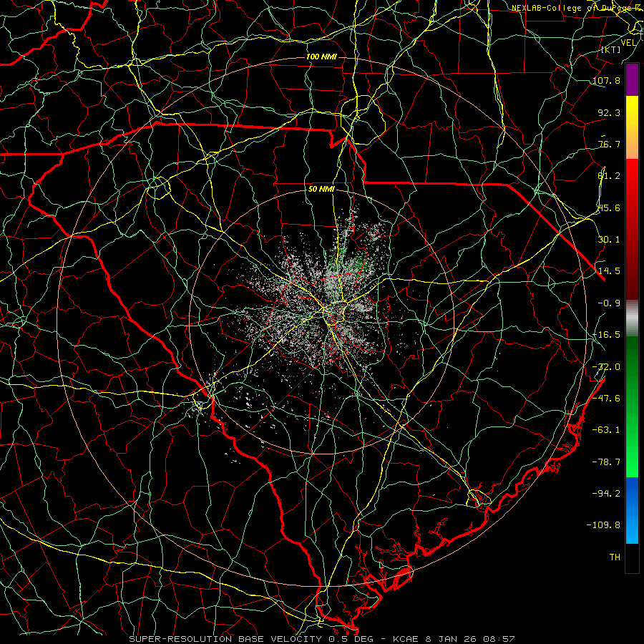This screenshot has width=644, height=644.
Task: Click the -32.0 value on the velocity scale
Action: [606, 367]
